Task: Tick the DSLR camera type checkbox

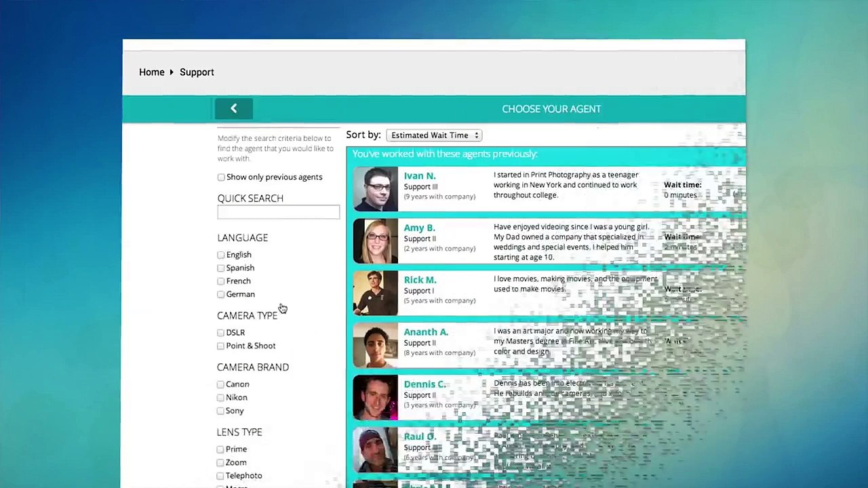Action: [x=220, y=333]
